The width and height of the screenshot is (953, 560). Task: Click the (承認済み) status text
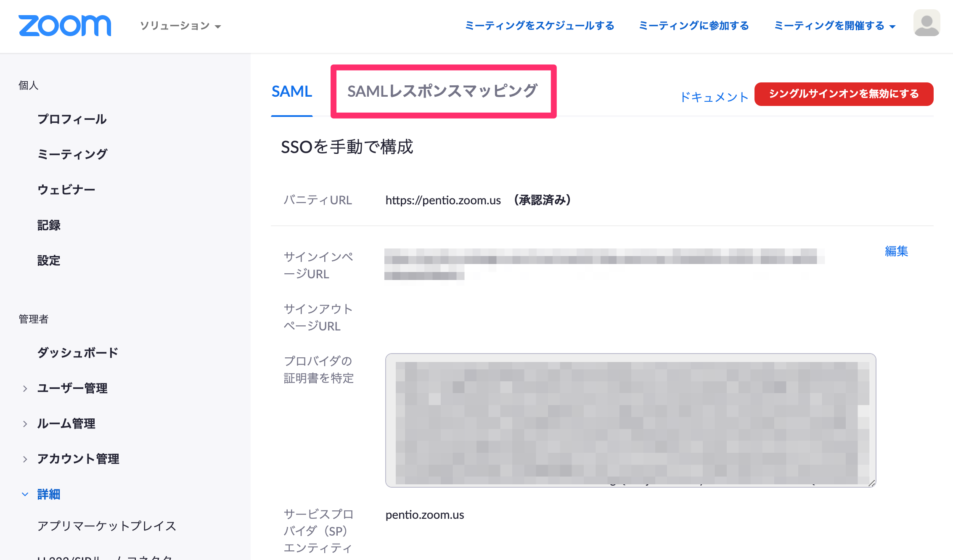coord(542,200)
